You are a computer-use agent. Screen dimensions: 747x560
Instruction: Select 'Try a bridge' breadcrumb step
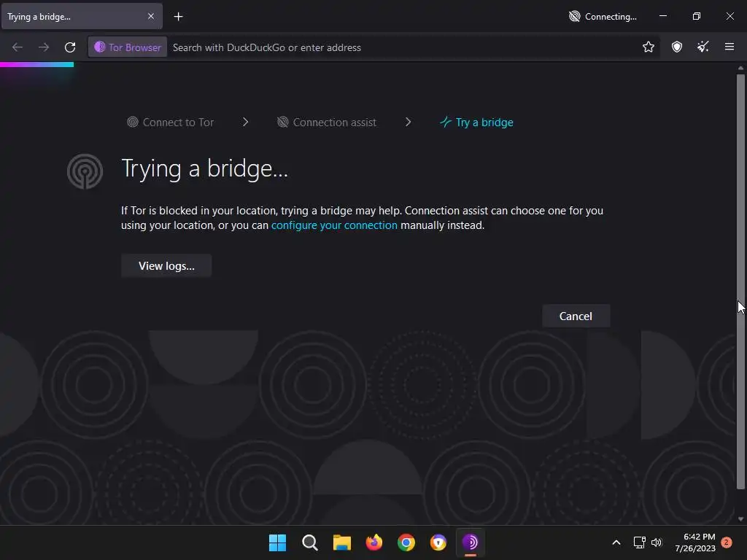476,122
